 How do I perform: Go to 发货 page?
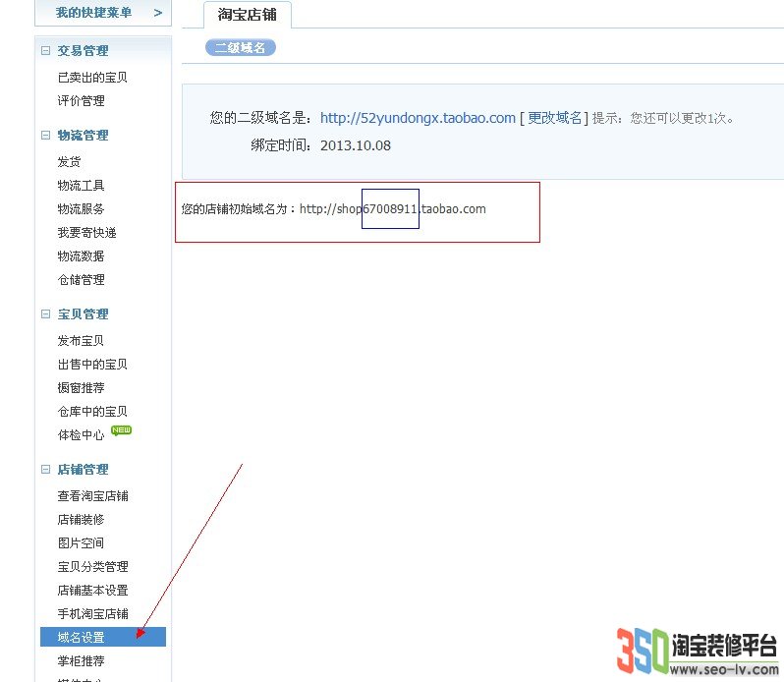pos(69,161)
